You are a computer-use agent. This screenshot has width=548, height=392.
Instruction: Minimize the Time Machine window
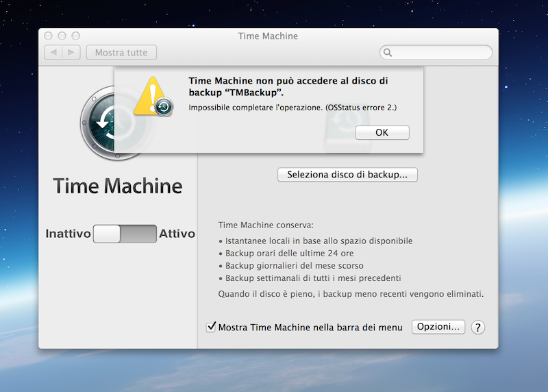(62, 36)
